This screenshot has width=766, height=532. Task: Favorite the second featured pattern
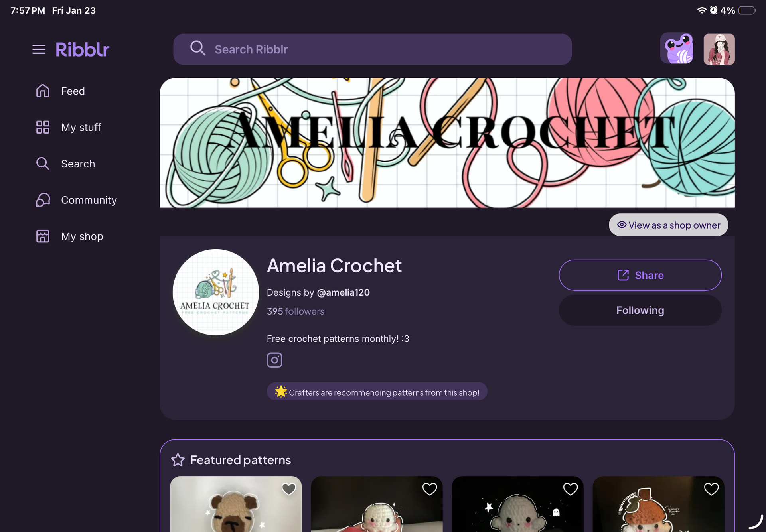[430, 489]
